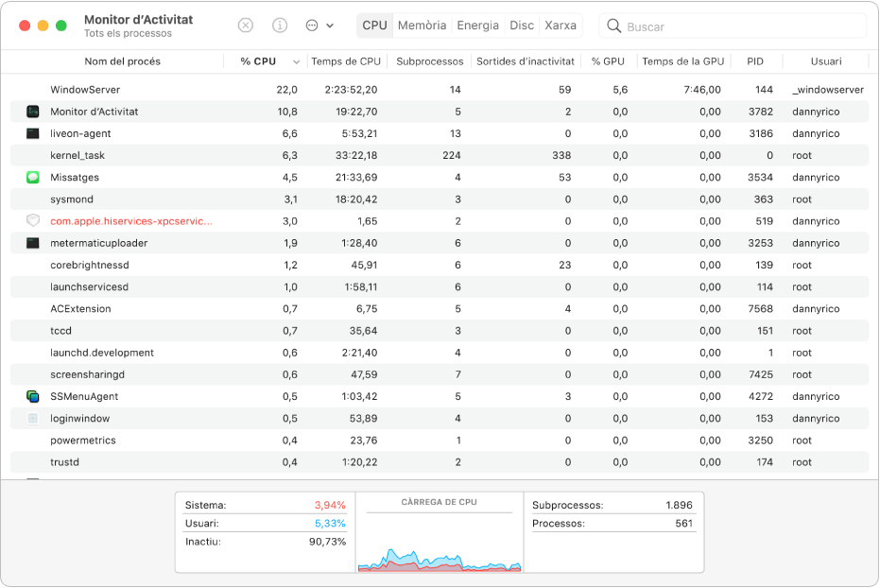Select the screensharingd process
Viewport: 880px width, 588px height.
tap(440, 374)
